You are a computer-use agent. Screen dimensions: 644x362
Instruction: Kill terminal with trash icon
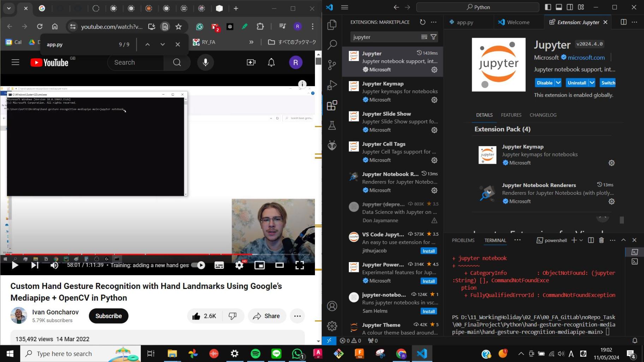coord(601,240)
